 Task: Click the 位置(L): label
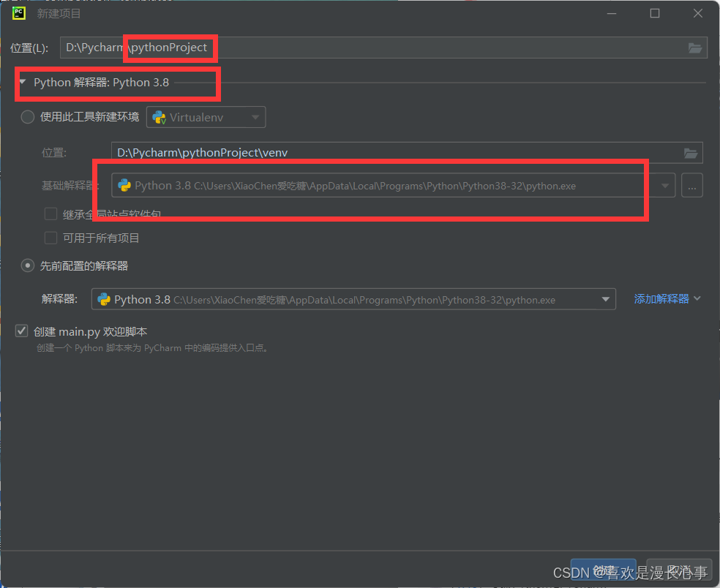click(x=29, y=48)
